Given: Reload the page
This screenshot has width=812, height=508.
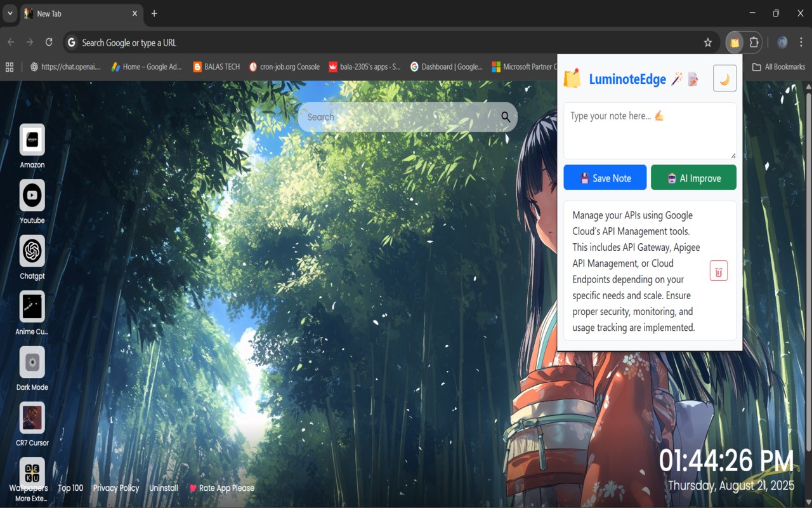Looking at the screenshot, I should (49, 43).
